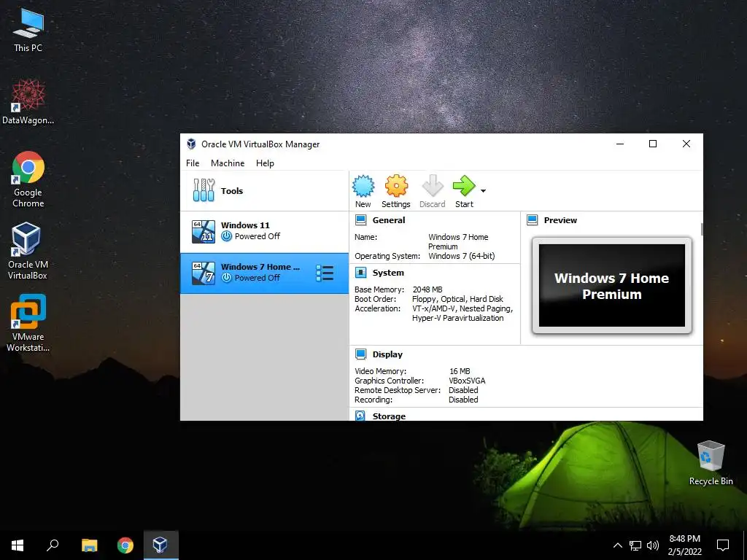Click the General section header
Image resolution: width=747 pixels, height=560 pixels.
pos(389,220)
